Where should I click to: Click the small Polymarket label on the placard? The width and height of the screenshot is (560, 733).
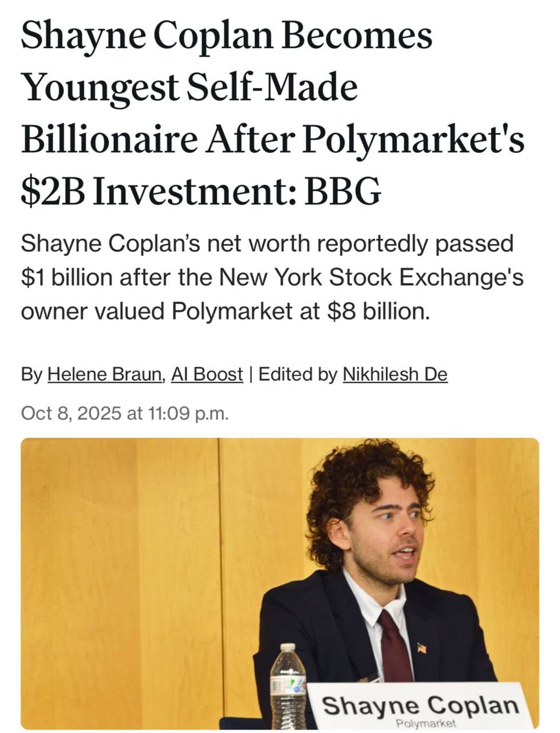point(426,723)
